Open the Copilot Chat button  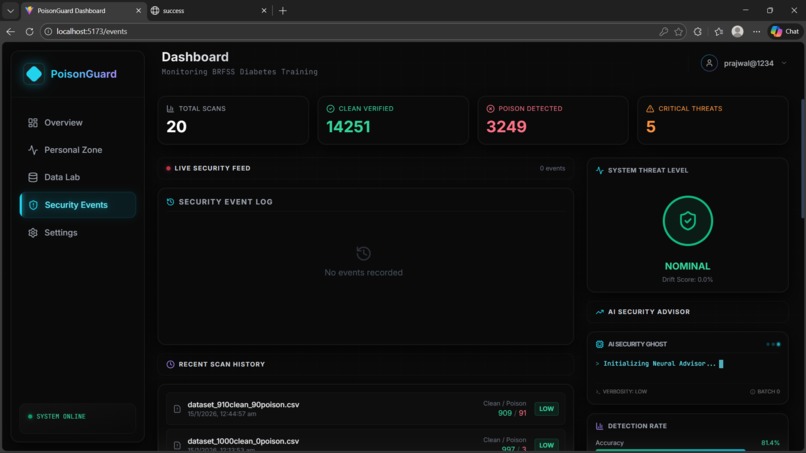point(785,31)
